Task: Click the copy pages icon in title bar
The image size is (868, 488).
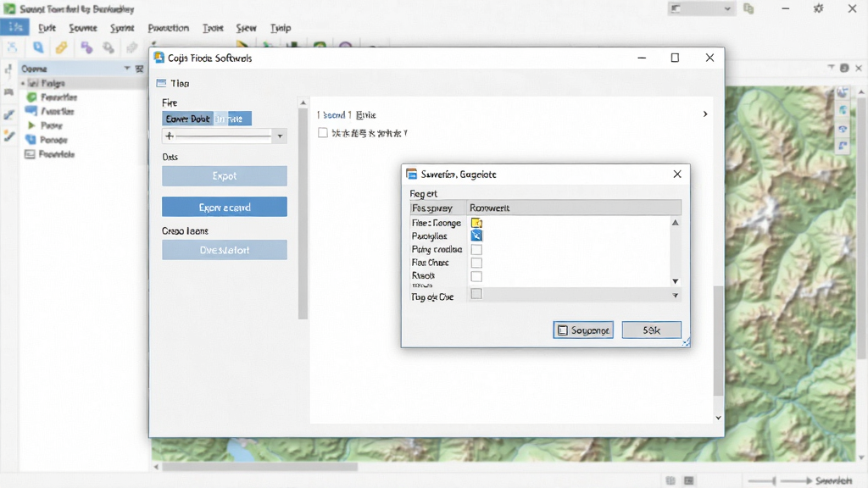Action: click(x=748, y=8)
